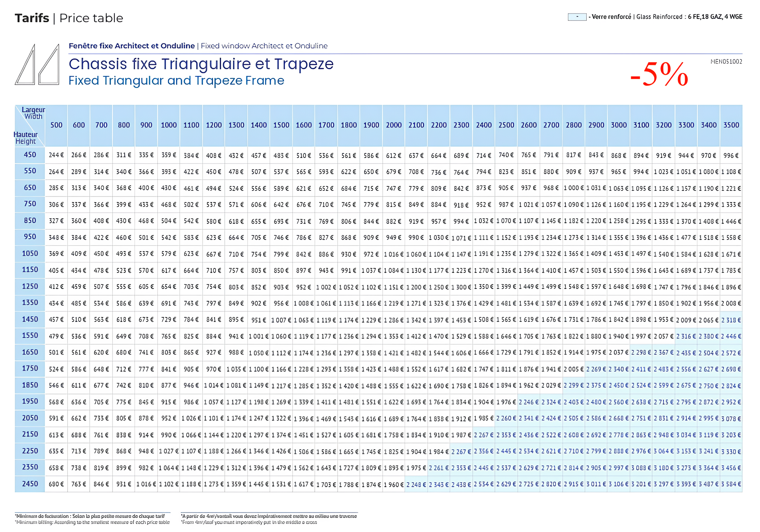
Task: Select the 500 width column header
Action: (x=56, y=125)
